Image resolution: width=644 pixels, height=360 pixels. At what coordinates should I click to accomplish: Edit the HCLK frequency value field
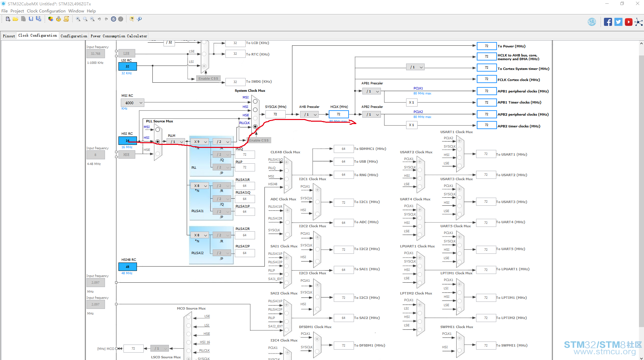(338, 114)
